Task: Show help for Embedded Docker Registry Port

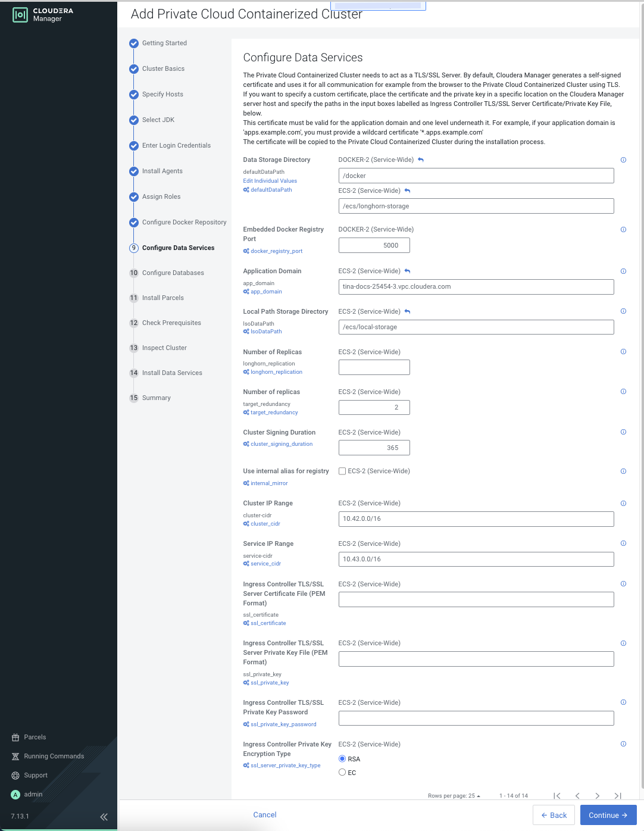Action: (623, 229)
